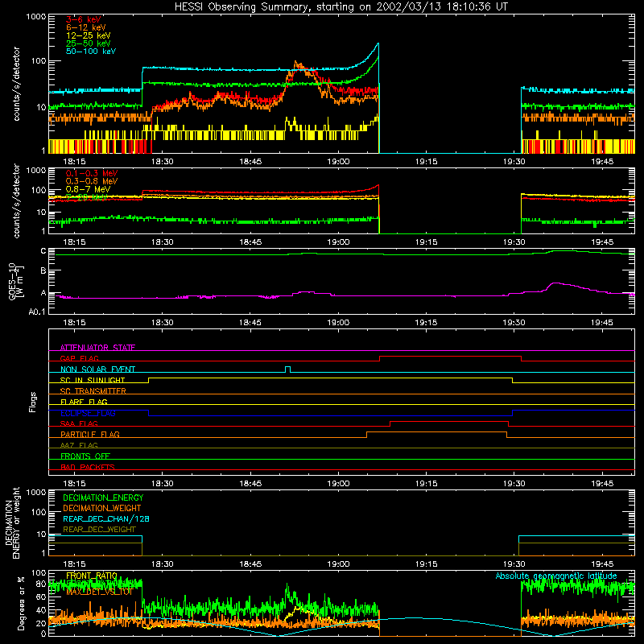Click the 'FRONT_RATIO' legend label

[92, 576]
